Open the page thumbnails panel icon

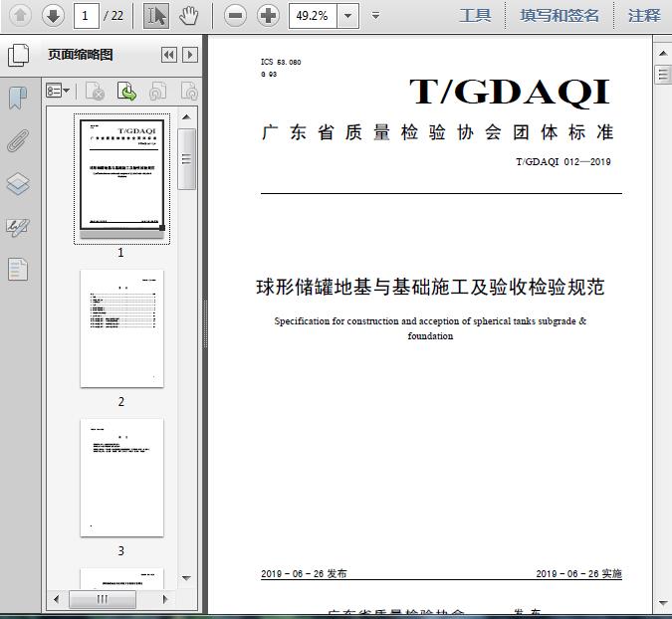click(x=19, y=55)
